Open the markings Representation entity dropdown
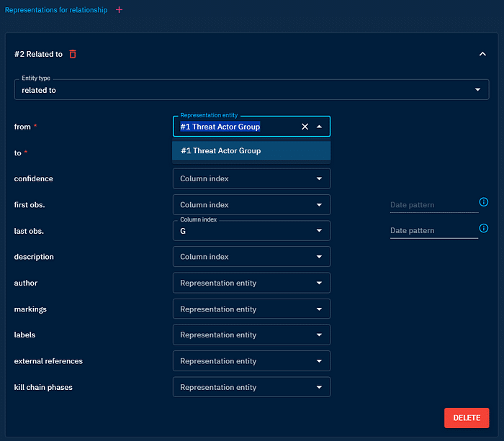The width and height of the screenshot is (504, 441). click(x=251, y=309)
